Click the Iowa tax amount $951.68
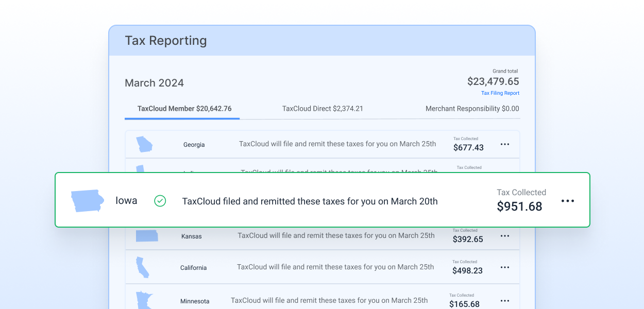Image resolution: width=644 pixels, height=309 pixels. pyautogui.click(x=519, y=207)
